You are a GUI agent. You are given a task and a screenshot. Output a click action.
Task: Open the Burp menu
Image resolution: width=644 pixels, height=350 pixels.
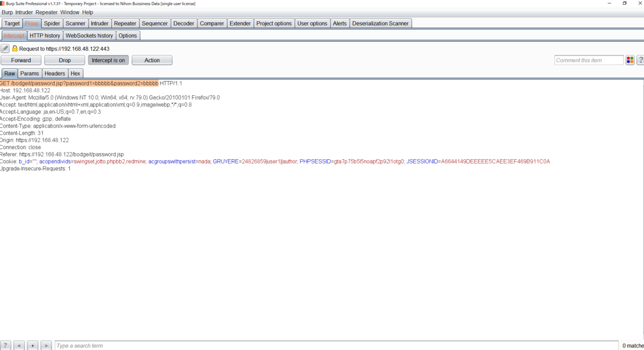(x=8, y=12)
